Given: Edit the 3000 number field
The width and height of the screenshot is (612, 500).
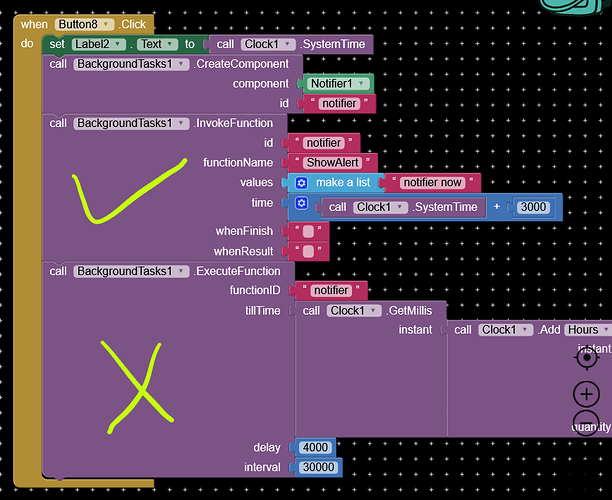Looking at the screenshot, I should [x=533, y=207].
